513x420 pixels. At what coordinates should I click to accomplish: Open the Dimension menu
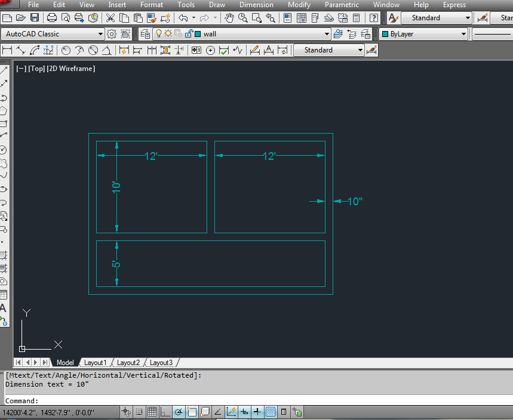(x=256, y=5)
